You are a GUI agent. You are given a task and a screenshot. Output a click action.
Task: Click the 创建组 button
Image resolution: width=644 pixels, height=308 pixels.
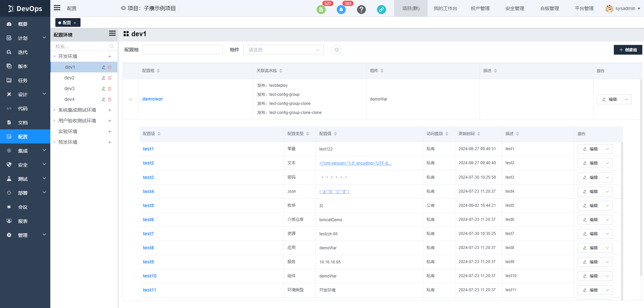tap(628, 50)
